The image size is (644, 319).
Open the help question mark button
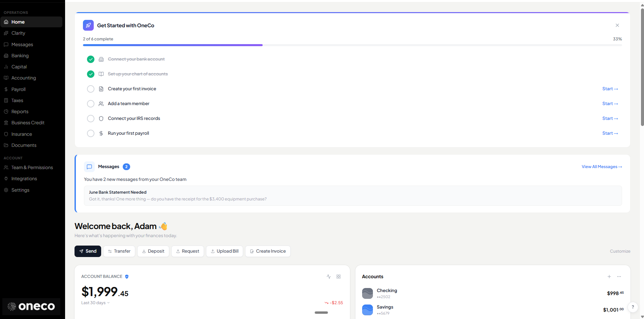click(x=633, y=307)
